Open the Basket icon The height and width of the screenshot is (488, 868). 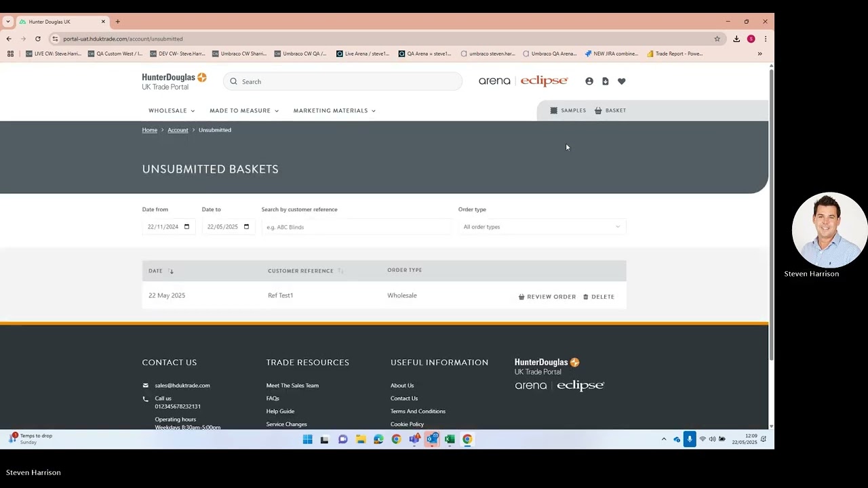click(x=598, y=110)
